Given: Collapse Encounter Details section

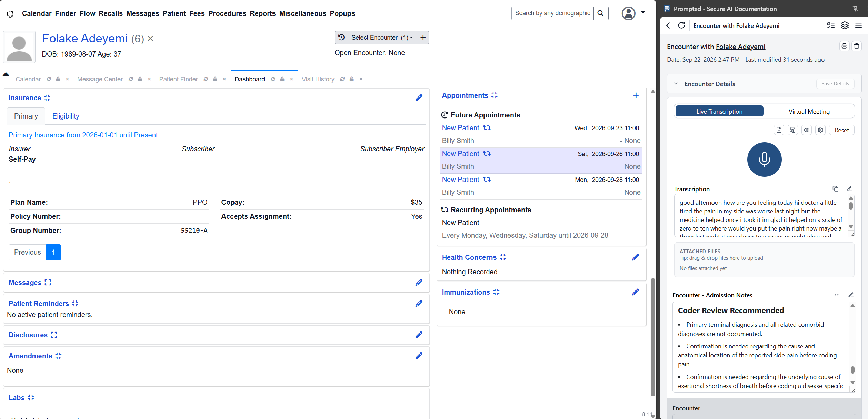Looking at the screenshot, I should pyautogui.click(x=676, y=84).
